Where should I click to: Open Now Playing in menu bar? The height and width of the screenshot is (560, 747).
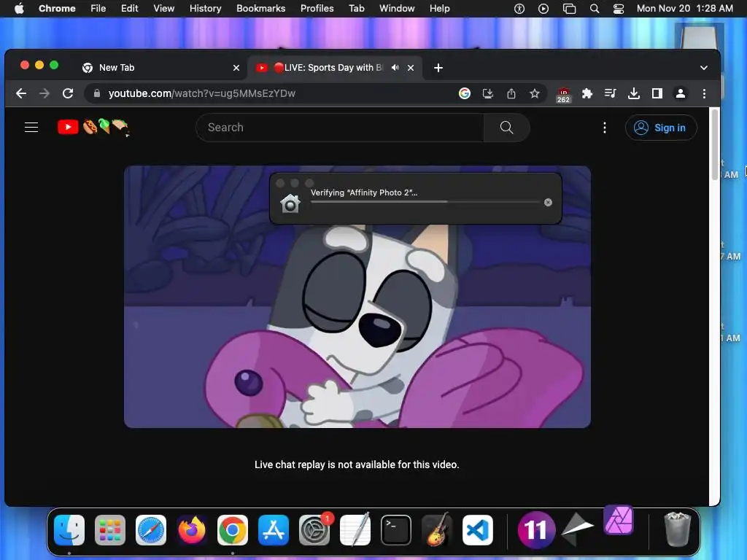coord(543,9)
